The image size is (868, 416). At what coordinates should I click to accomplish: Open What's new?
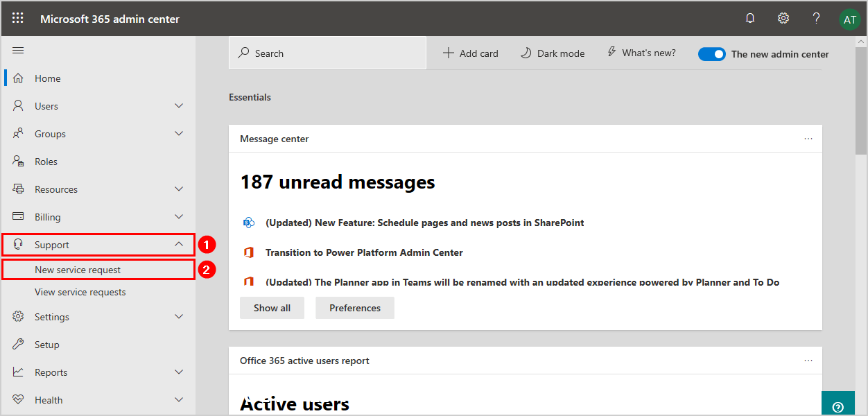click(x=641, y=53)
